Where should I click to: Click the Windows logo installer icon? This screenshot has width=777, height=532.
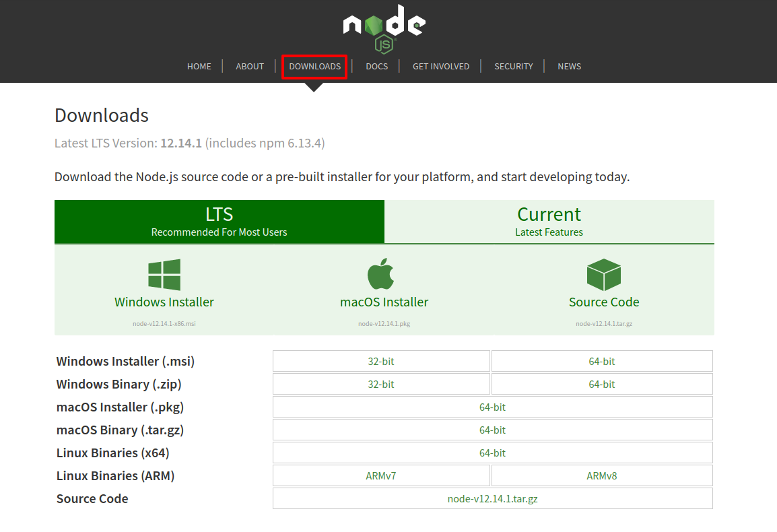click(x=164, y=273)
